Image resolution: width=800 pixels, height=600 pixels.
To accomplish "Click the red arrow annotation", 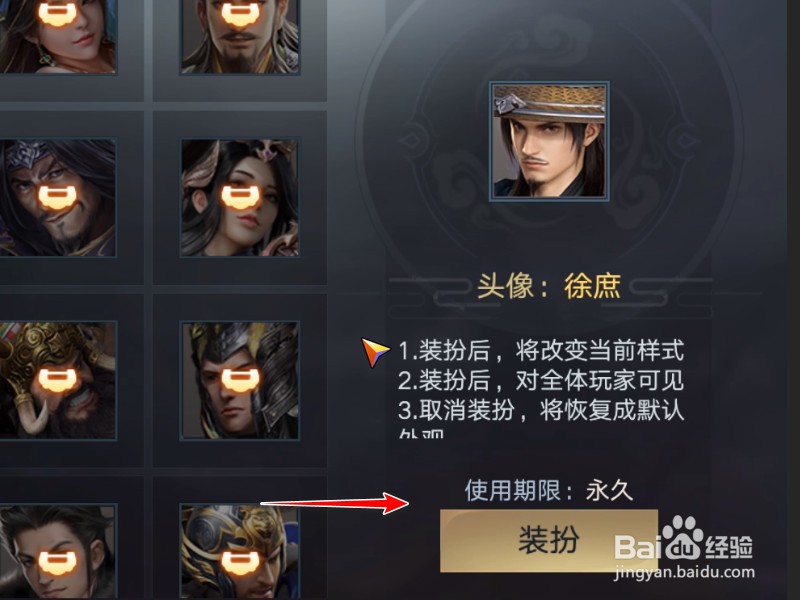I will [335, 504].
